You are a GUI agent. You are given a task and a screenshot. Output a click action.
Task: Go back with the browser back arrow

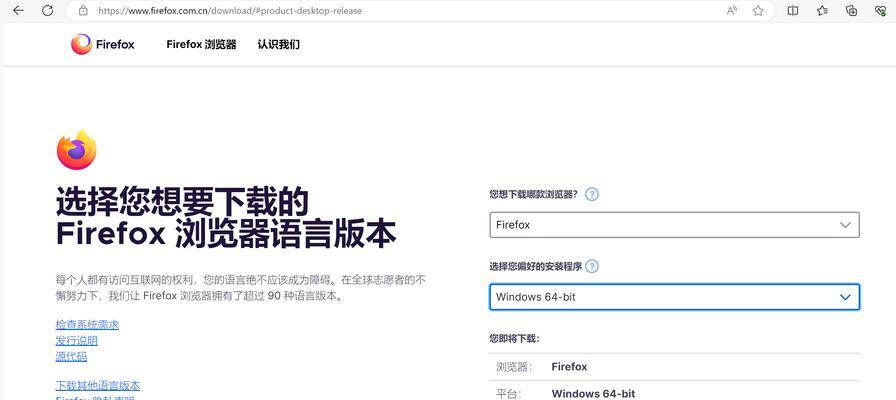tap(18, 10)
